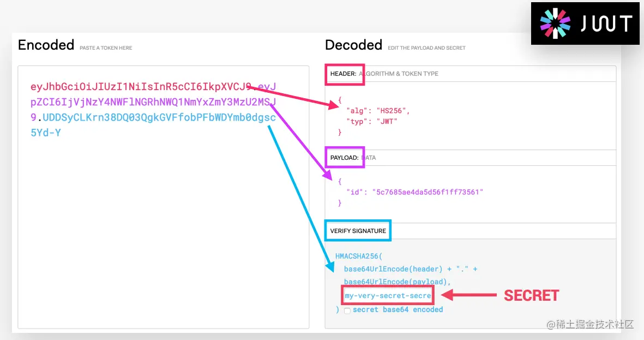Click the red arrow pointing at the secret
The image size is (644, 340).
point(468,295)
